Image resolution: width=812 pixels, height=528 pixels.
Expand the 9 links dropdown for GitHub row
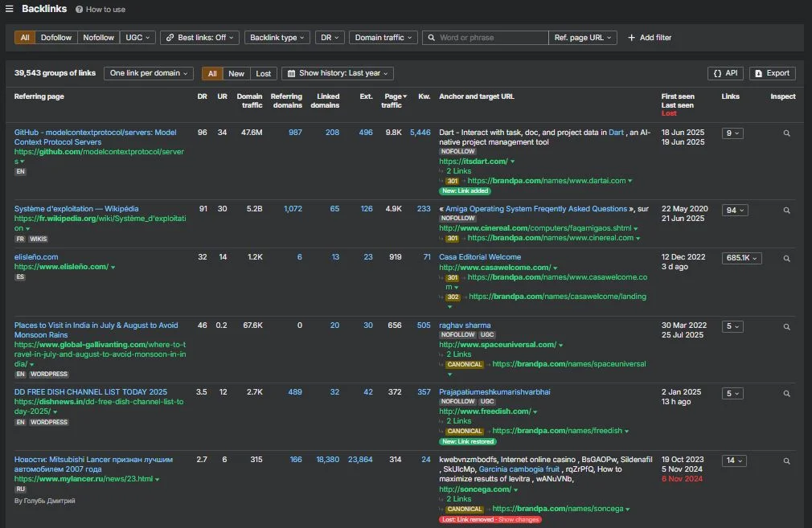[x=732, y=133]
